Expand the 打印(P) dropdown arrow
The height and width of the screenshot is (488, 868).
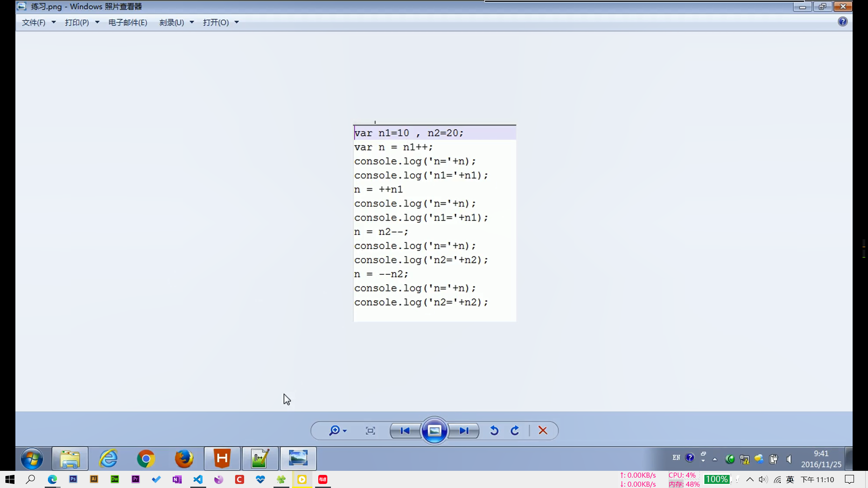[x=97, y=22]
